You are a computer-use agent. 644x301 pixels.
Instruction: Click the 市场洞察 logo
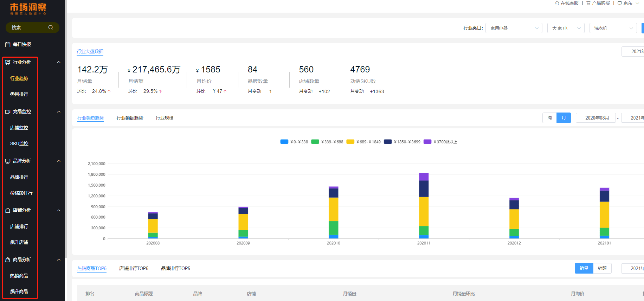28,9
